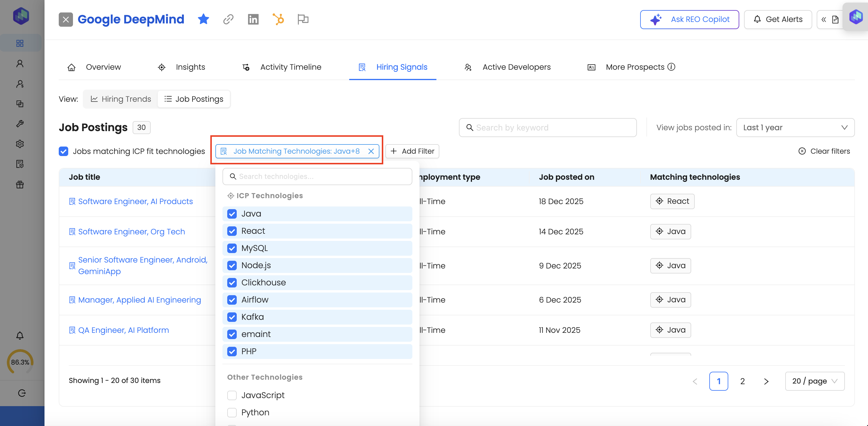Open the Last 1 year dropdown
The image size is (868, 426).
795,127
